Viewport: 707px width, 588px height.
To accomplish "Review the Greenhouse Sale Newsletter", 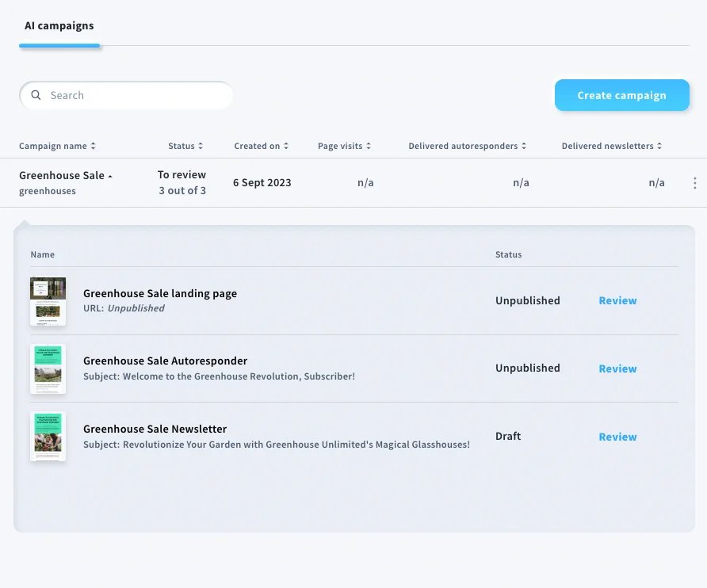I will point(617,437).
